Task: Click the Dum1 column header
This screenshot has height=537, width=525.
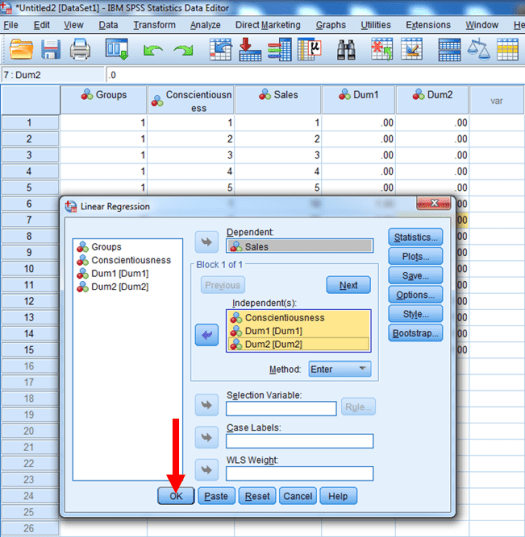Action: [358, 100]
